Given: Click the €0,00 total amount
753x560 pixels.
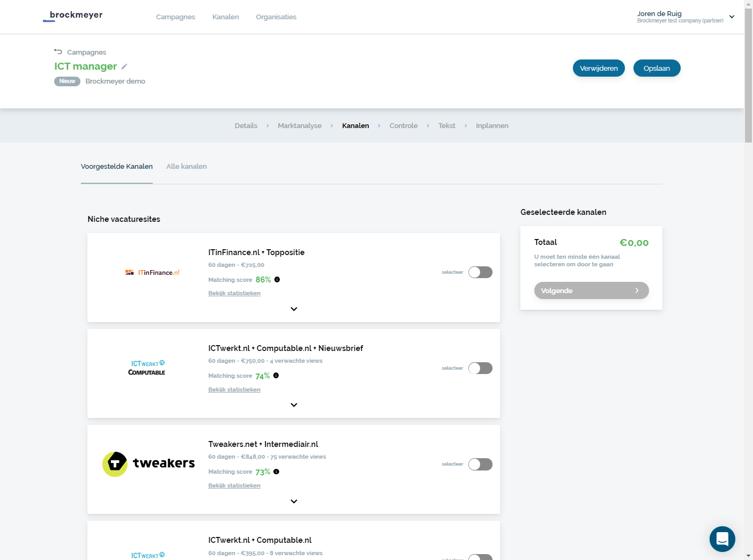Looking at the screenshot, I should 634,243.
